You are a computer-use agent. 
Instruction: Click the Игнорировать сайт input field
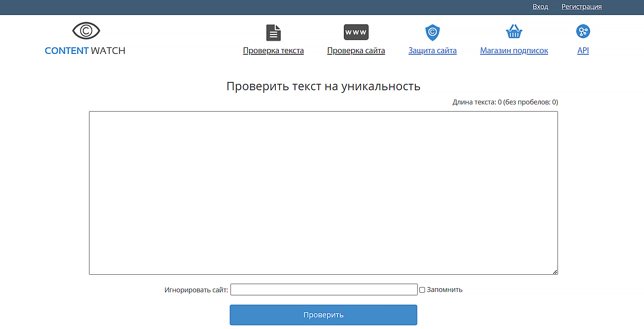pos(324,290)
